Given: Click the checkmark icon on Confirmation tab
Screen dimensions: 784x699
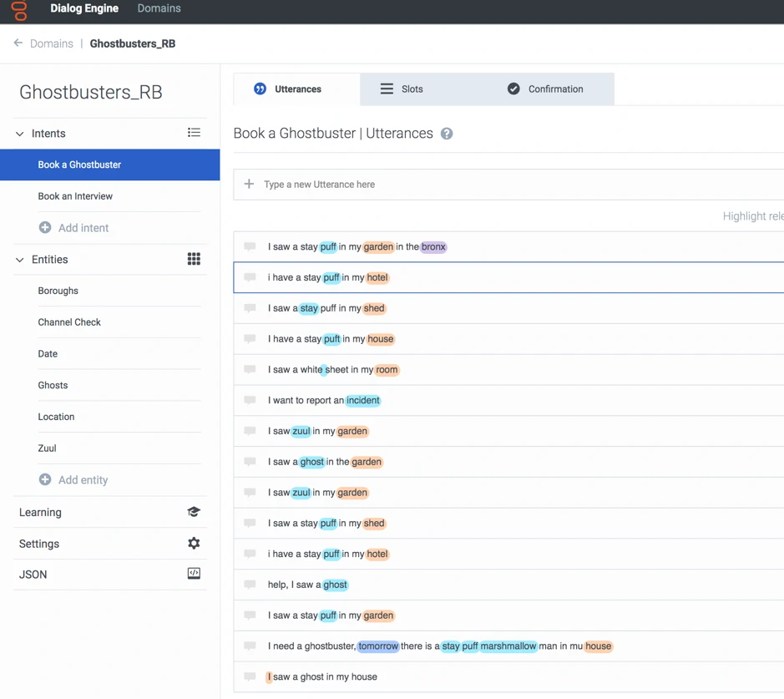Looking at the screenshot, I should click(x=513, y=89).
